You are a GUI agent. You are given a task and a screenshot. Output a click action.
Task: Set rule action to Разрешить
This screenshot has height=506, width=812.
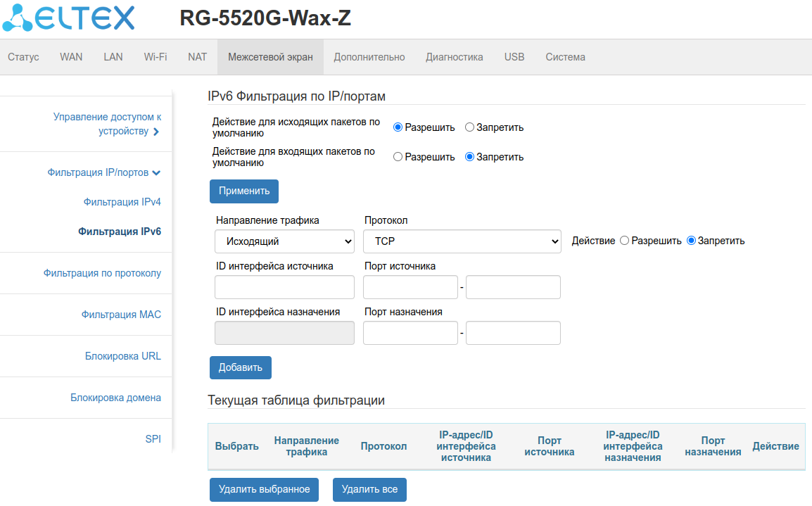(624, 241)
